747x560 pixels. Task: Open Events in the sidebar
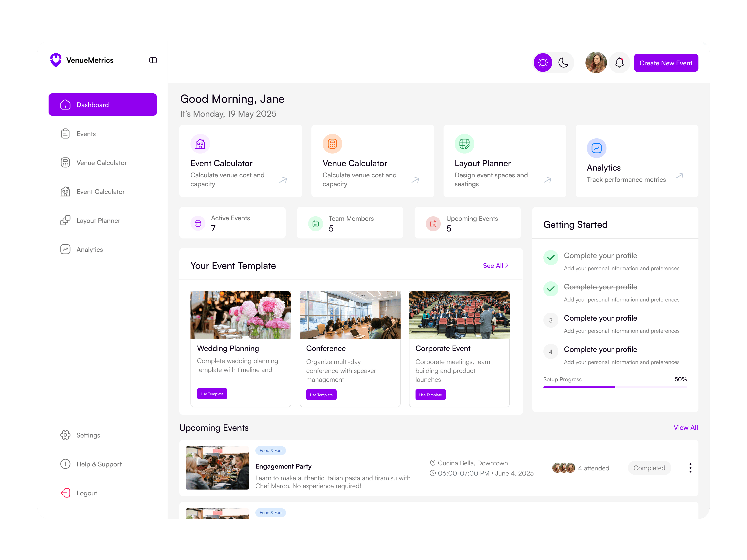click(103, 134)
